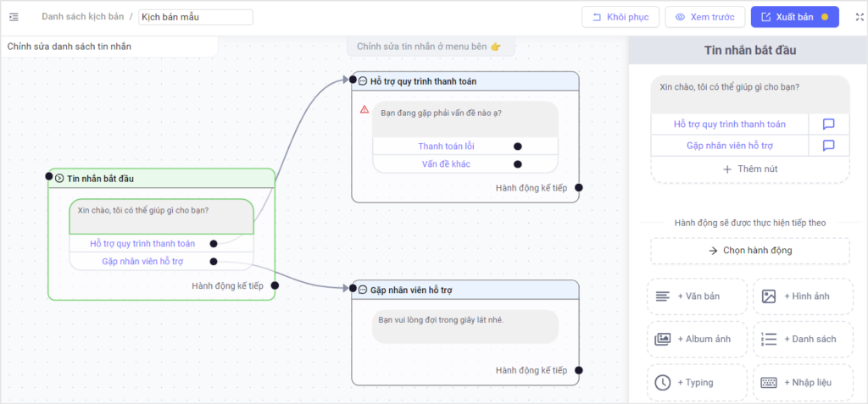Select the Thanh toán lỗi option in the node
This screenshot has height=404, width=868.
coord(446,147)
